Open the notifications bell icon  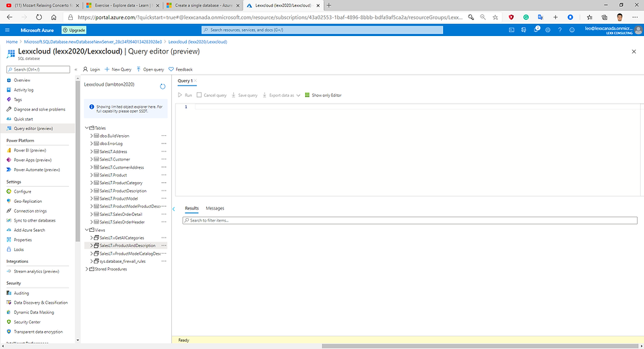click(536, 30)
